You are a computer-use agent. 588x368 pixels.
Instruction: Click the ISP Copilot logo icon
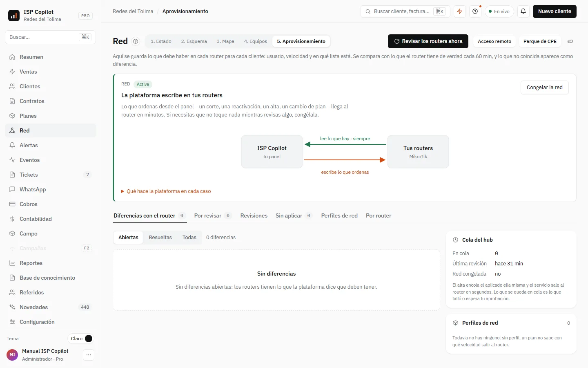[x=14, y=16]
